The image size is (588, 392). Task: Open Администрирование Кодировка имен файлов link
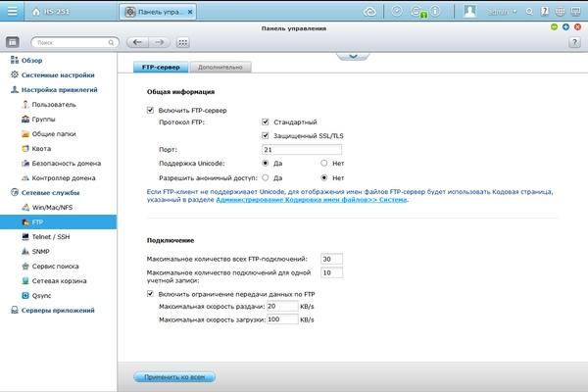pyautogui.click(x=312, y=200)
